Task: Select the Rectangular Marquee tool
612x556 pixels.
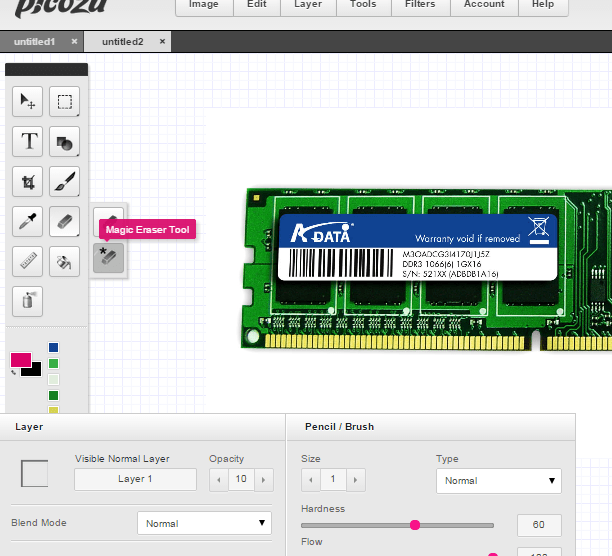Action: click(x=64, y=101)
